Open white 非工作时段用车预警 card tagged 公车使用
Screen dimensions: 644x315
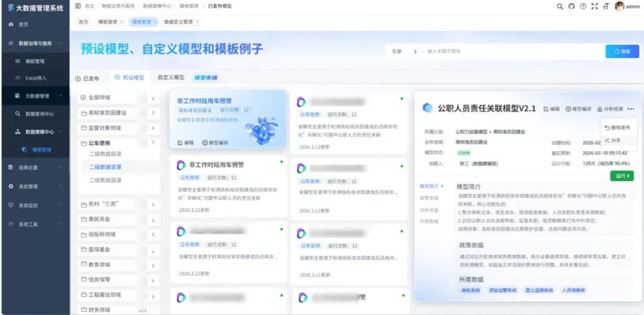228,188
